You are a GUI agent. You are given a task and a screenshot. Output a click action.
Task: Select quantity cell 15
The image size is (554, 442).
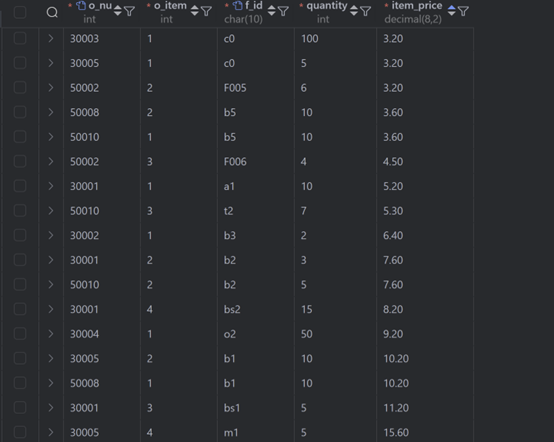coord(307,309)
